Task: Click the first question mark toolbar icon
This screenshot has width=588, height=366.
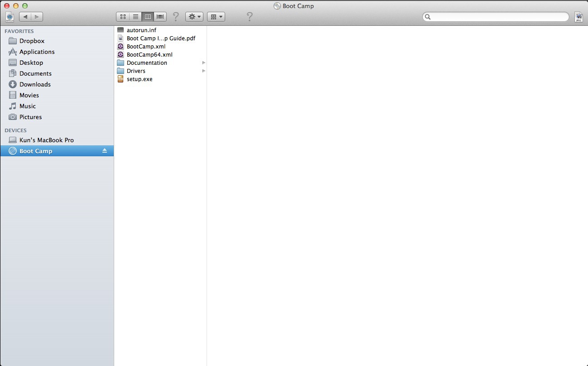Action: pyautogui.click(x=176, y=17)
